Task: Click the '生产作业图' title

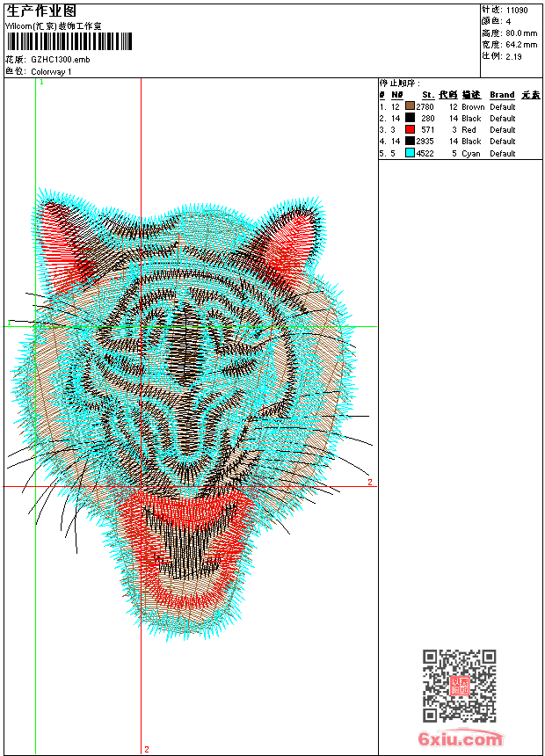Action: click(x=41, y=11)
